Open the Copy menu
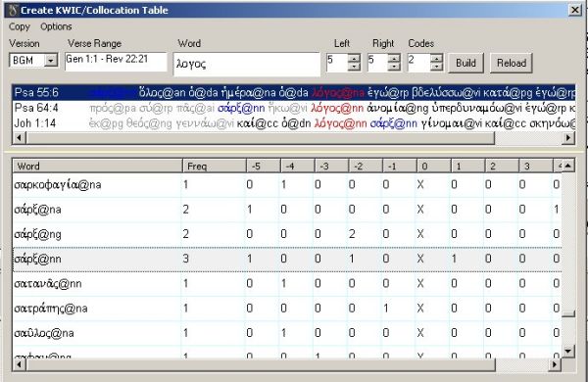The width and height of the screenshot is (588, 382). [20, 26]
